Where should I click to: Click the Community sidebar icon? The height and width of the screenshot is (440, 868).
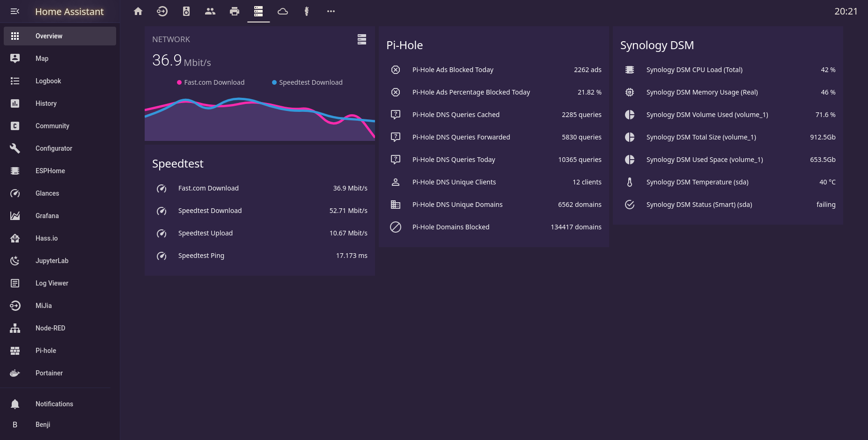(15, 126)
